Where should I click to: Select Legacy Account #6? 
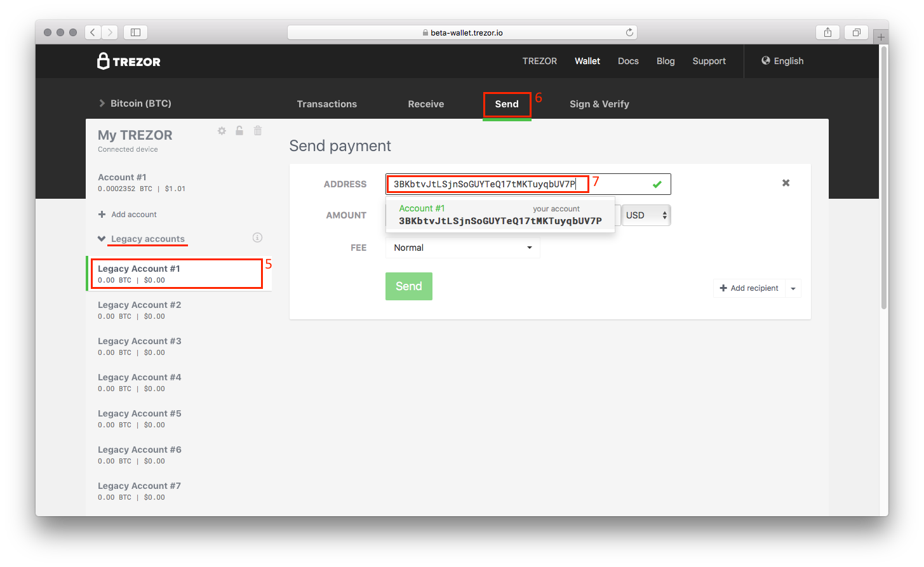coord(178,455)
